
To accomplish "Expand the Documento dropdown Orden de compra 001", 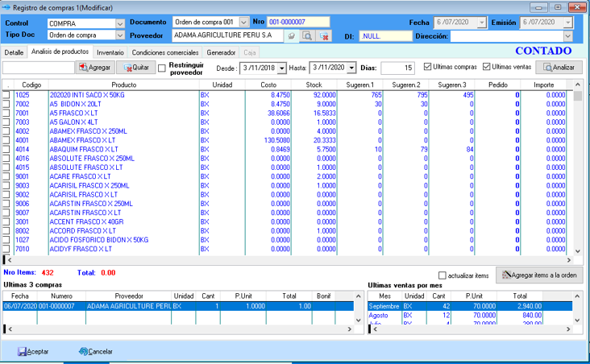I will 244,23.
